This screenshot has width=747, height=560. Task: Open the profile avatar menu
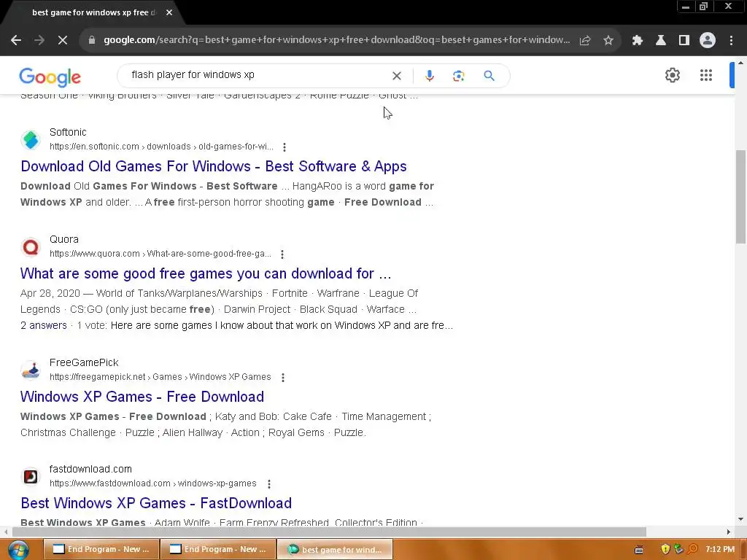coord(708,40)
